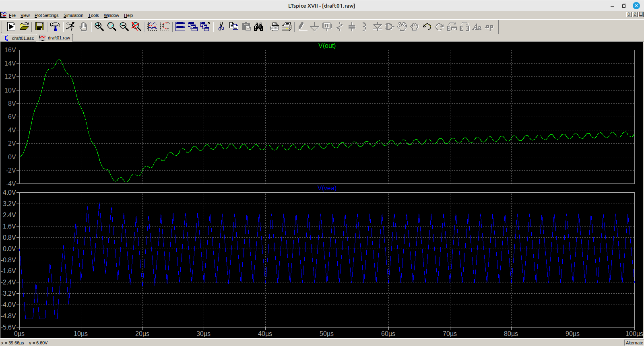644x346 pixels.
Task: Select the Label Net icon
Action: coord(327,27)
